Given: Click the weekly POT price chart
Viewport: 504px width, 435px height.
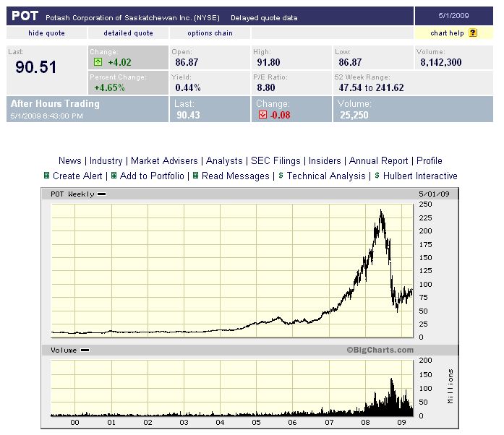Looking at the screenshot, I should 232,270.
